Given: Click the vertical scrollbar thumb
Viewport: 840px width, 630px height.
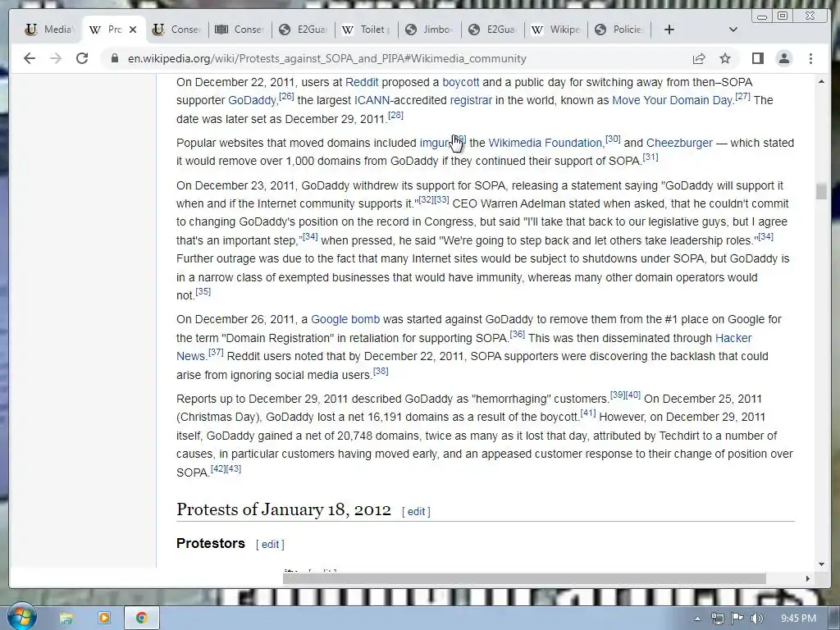Looking at the screenshot, I should [x=820, y=191].
